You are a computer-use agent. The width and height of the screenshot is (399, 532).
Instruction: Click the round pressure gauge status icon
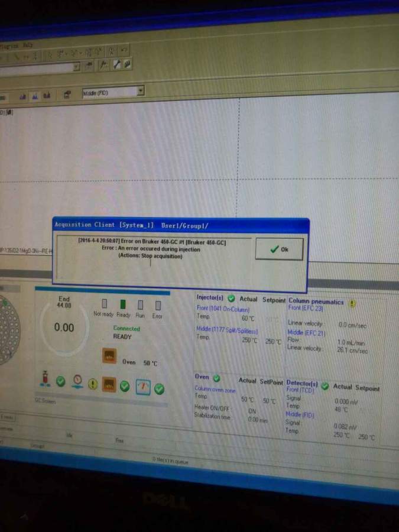[77, 381]
